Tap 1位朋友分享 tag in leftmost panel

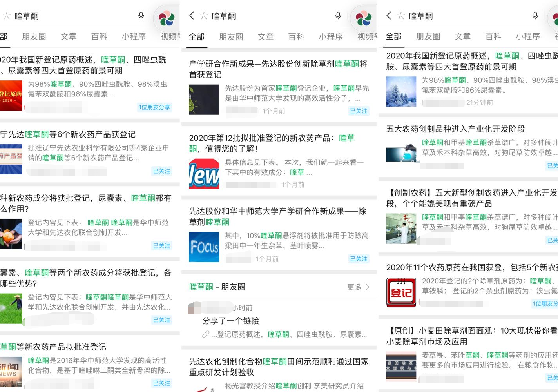[154, 107]
